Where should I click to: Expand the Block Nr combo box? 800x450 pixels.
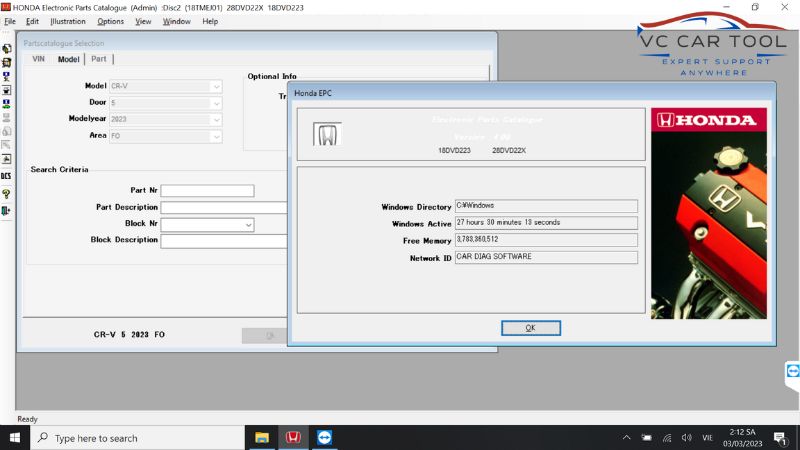pyautogui.click(x=248, y=225)
